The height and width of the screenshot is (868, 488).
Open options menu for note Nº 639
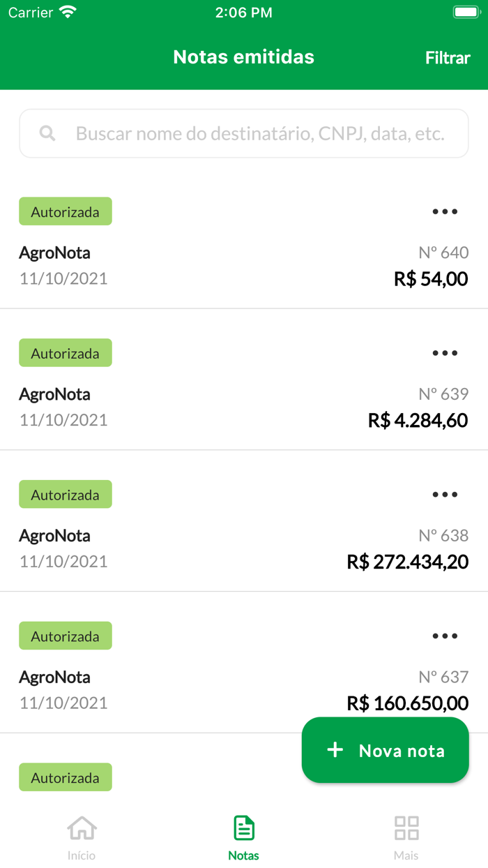(444, 352)
